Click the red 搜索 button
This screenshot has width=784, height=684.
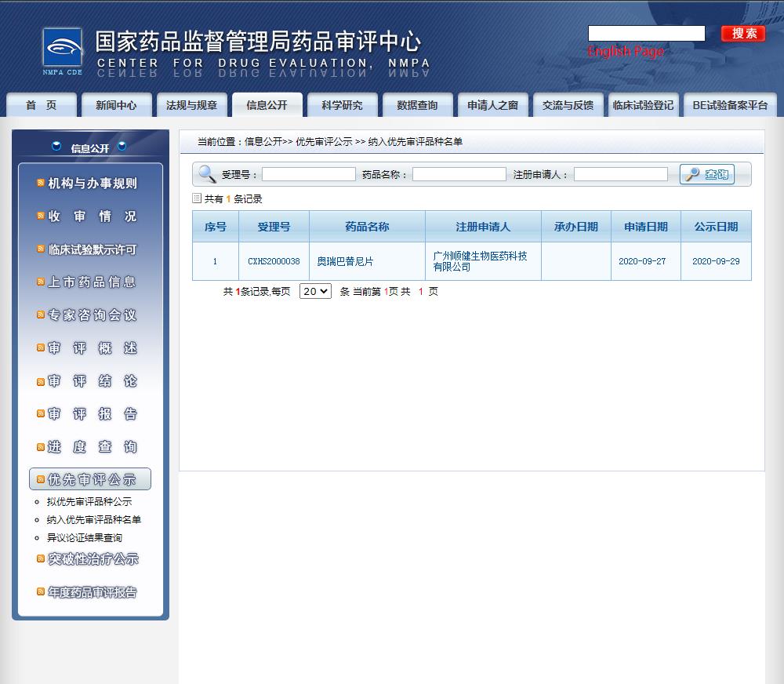pyautogui.click(x=743, y=34)
